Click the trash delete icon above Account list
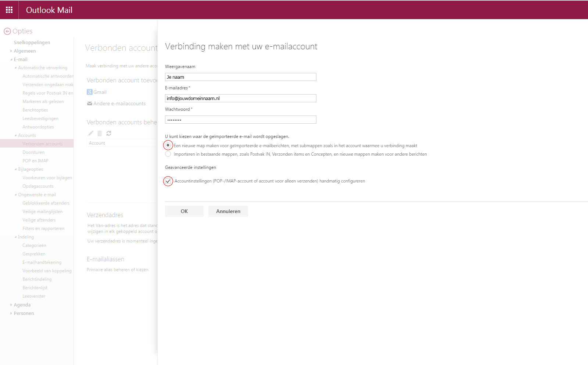 [100, 133]
